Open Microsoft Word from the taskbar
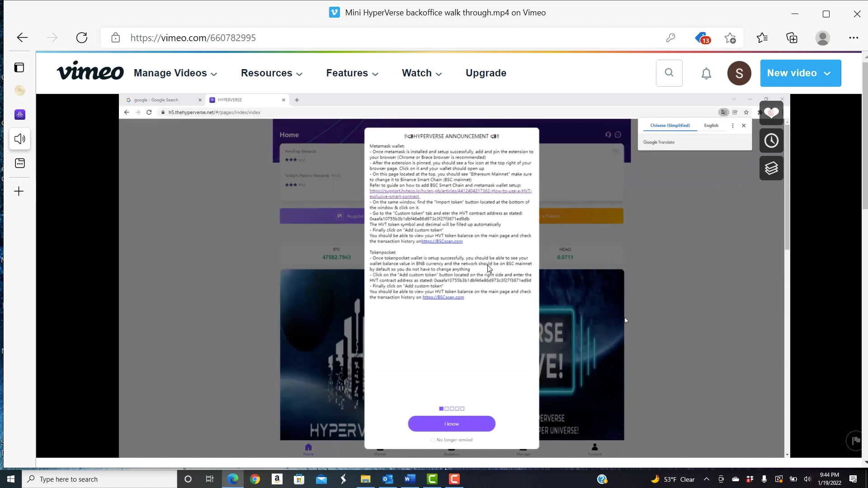 [x=410, y=479]
